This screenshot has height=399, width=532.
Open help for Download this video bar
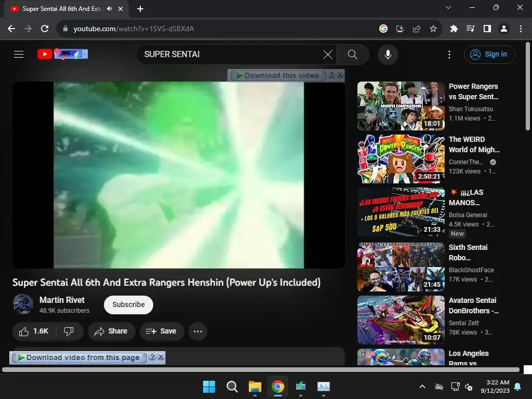click(331, 75)
